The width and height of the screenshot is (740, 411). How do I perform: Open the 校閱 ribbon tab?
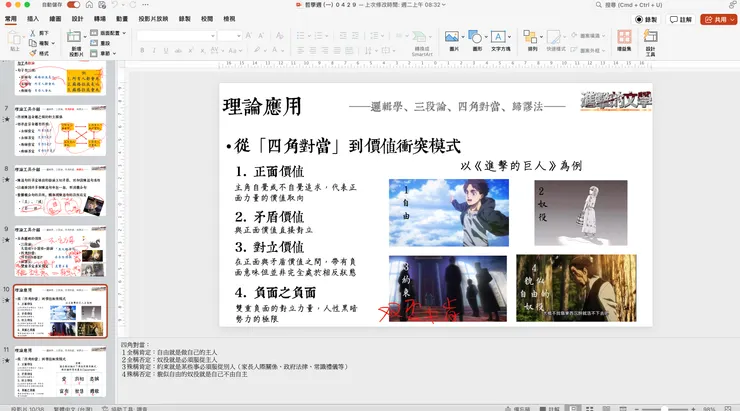(207, 19)
